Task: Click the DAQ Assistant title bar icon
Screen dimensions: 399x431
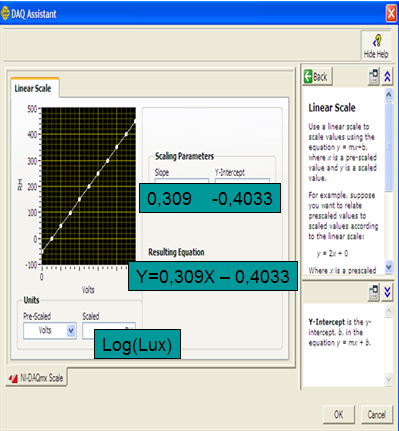Action: pyautogui.click(x=5, y=13)
